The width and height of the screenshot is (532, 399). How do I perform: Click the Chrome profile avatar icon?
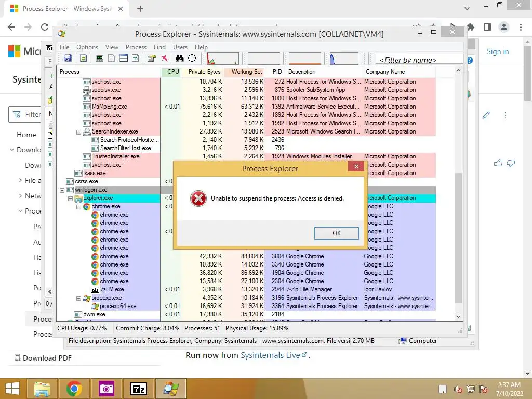pyautogui.click(x=504, y=27)
